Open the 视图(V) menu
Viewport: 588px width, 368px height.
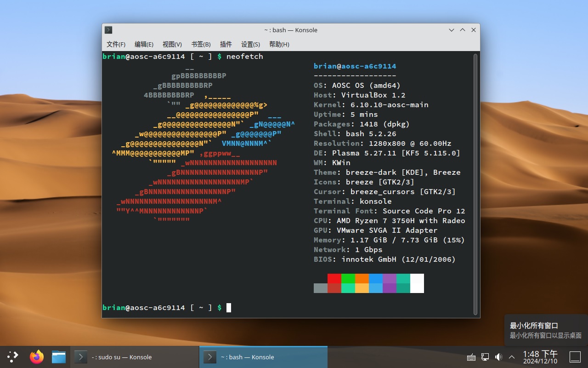point(172,44)
